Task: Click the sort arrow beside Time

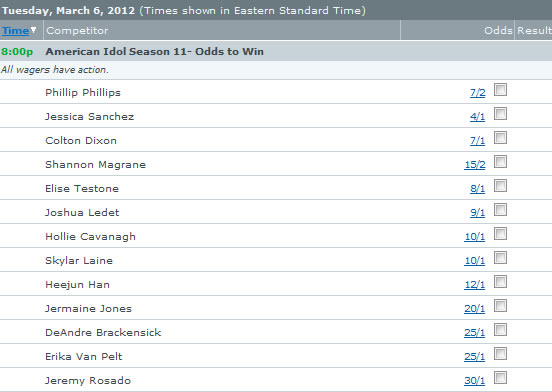Action: click(33, 30)
